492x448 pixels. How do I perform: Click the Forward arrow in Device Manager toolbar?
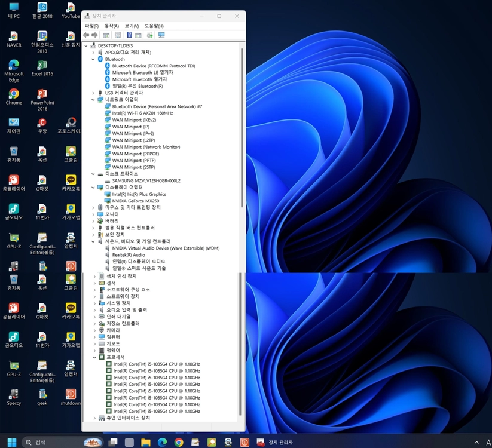coord(94,35)
